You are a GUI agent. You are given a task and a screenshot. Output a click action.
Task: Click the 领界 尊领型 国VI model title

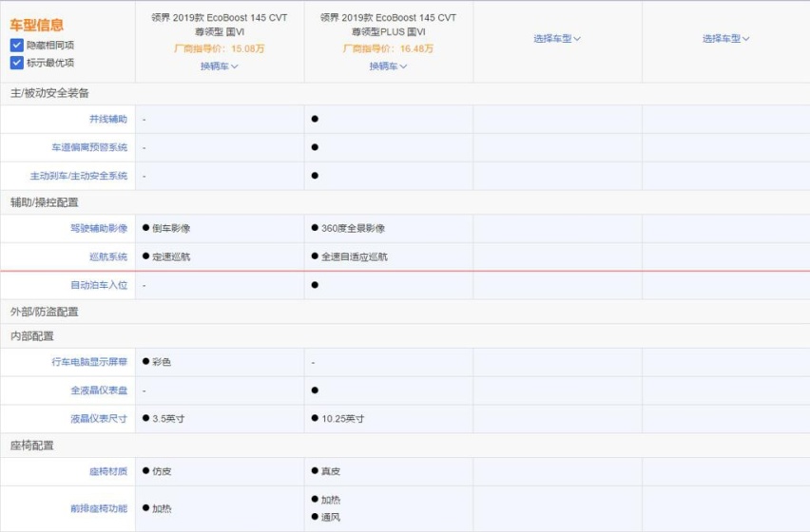(x=219, y=25)
